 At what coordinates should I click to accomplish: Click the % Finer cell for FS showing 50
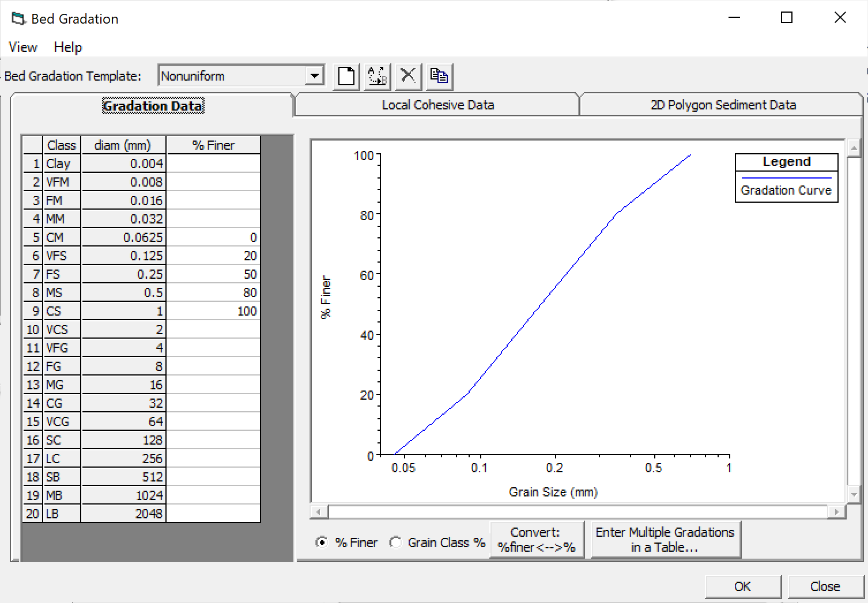click(213, 274)
